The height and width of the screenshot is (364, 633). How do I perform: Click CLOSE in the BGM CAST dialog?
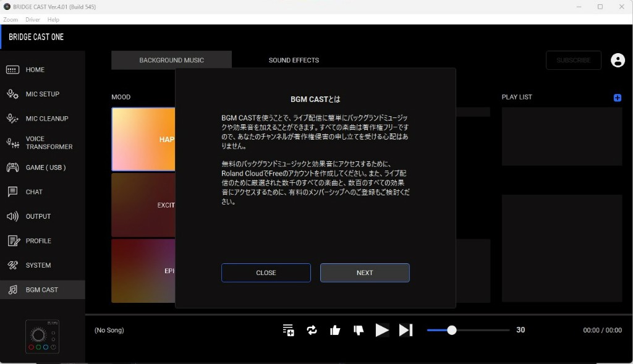[x=266, y=273]
